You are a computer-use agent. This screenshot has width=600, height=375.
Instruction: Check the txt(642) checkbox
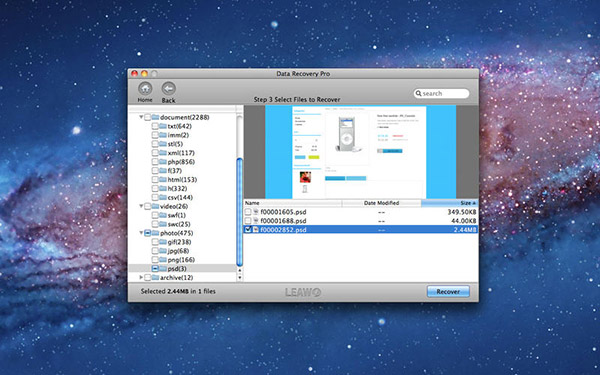click(155, 126)
